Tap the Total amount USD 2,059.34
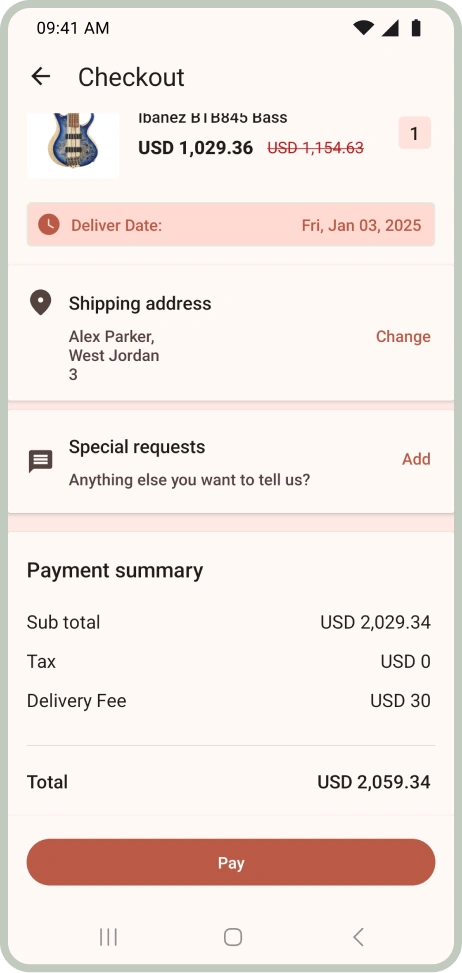Image resolution: width=462 pixels, height=973 pixels. (374, 782)
